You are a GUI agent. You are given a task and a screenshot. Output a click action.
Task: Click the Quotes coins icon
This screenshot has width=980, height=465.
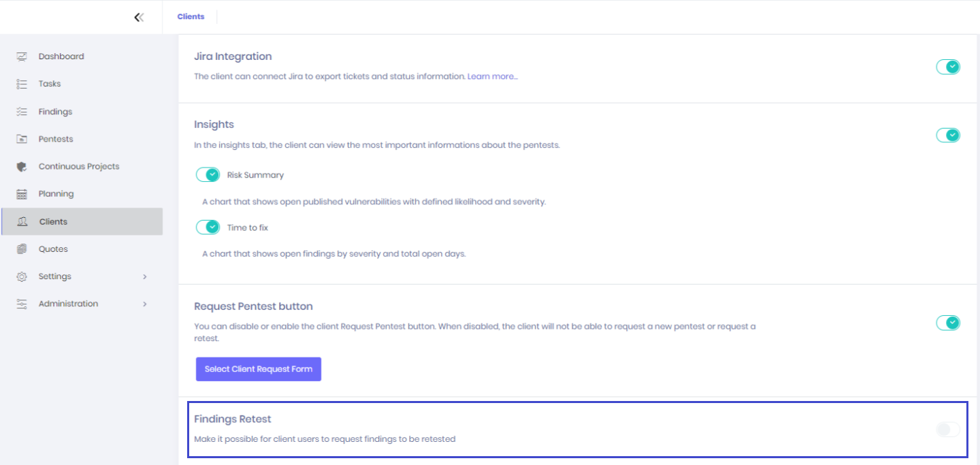(22, 249)
